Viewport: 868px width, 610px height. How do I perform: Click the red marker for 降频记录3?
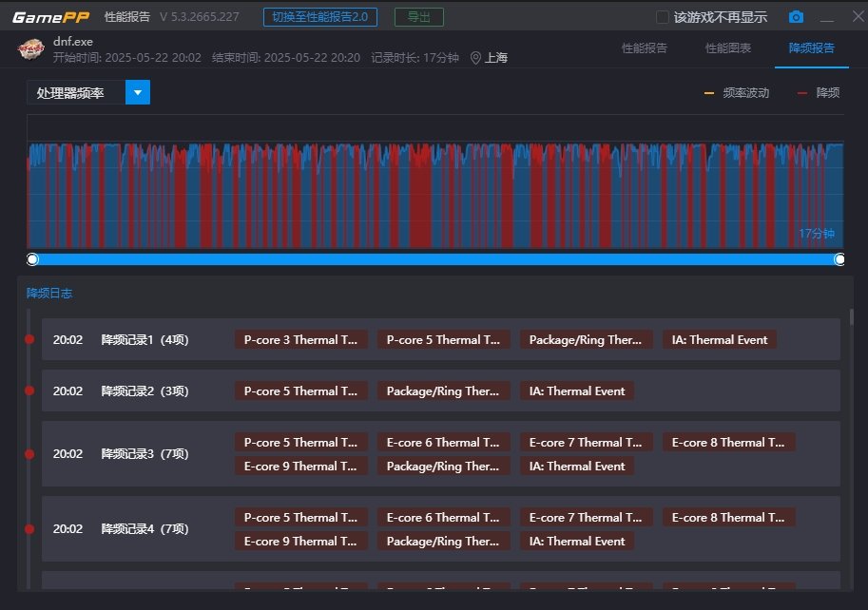[29, 454]
